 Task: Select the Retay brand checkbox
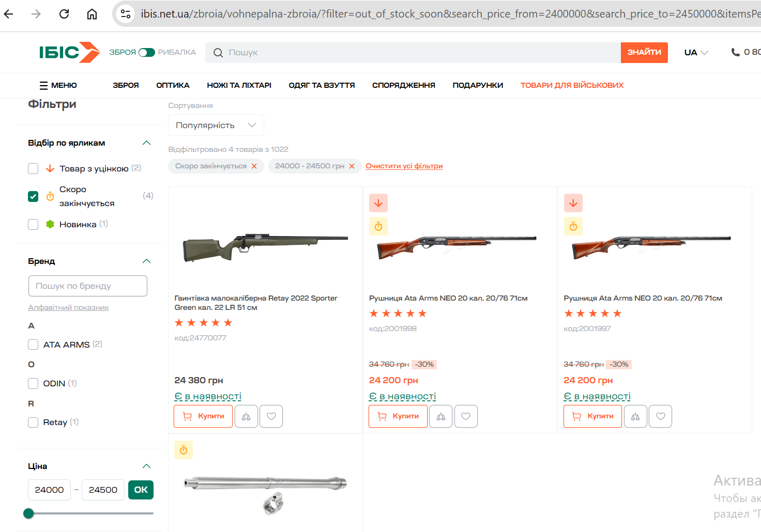click(33, 423)
